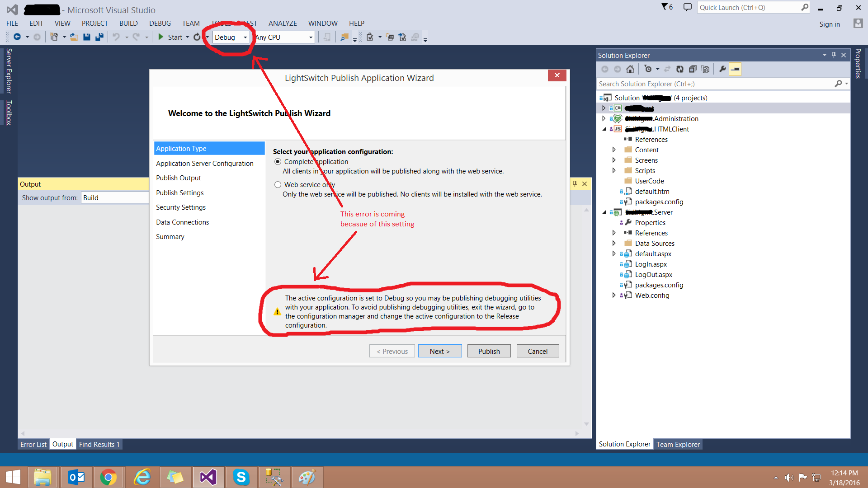Click the Find in Files toolbar icon
The width and height of the screenshot is (868, 488).
(344, 37)
